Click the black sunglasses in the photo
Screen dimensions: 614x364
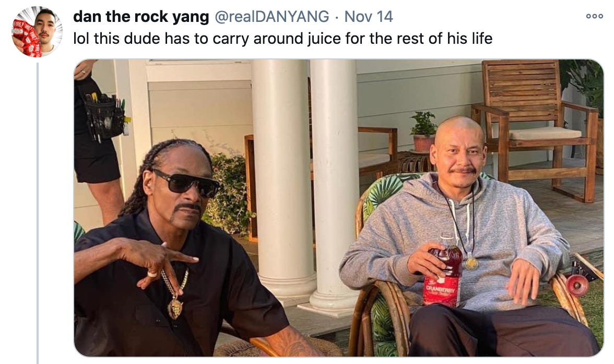[186, 183]
